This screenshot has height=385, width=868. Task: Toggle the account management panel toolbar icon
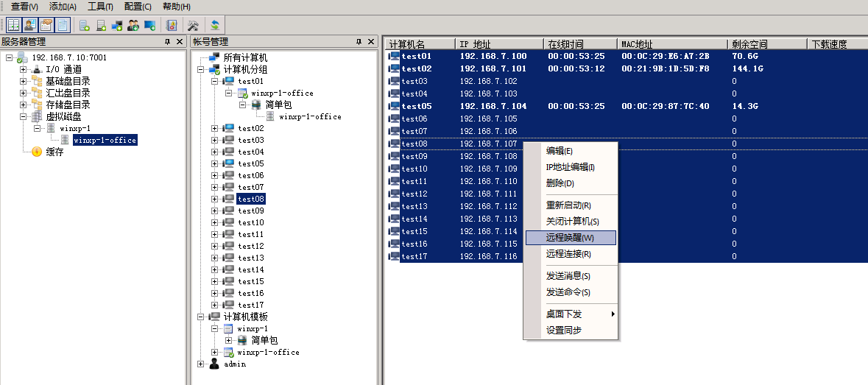(x=30, y=25)
